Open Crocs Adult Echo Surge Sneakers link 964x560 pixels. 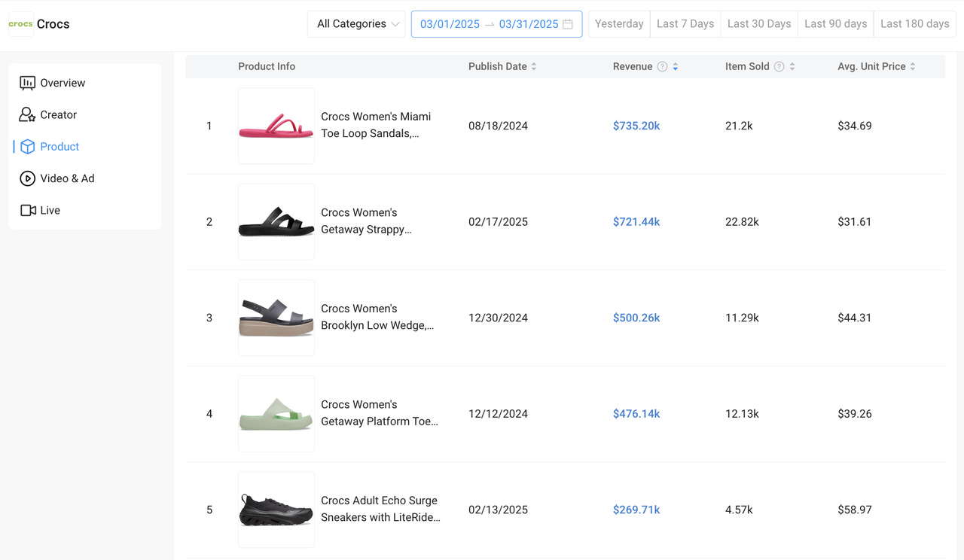pos(380,509)
